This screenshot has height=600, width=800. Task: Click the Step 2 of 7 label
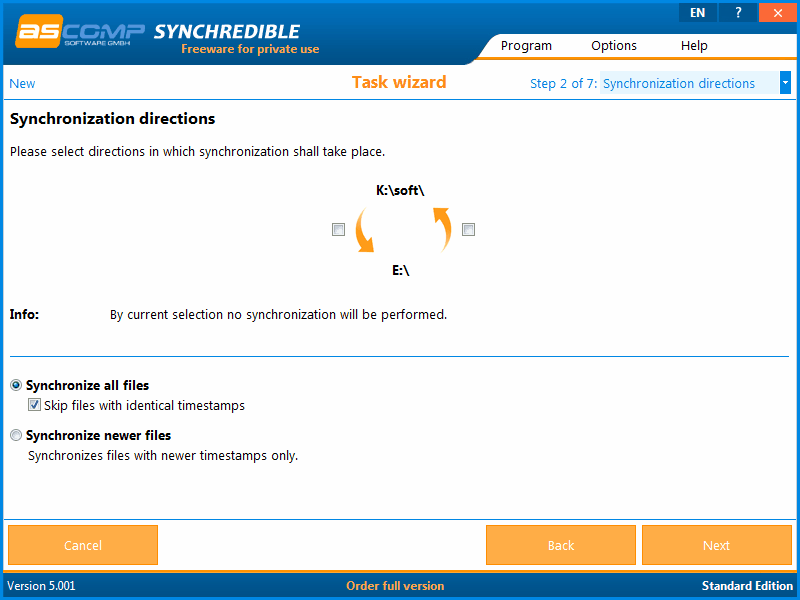(x=563, y=84)
